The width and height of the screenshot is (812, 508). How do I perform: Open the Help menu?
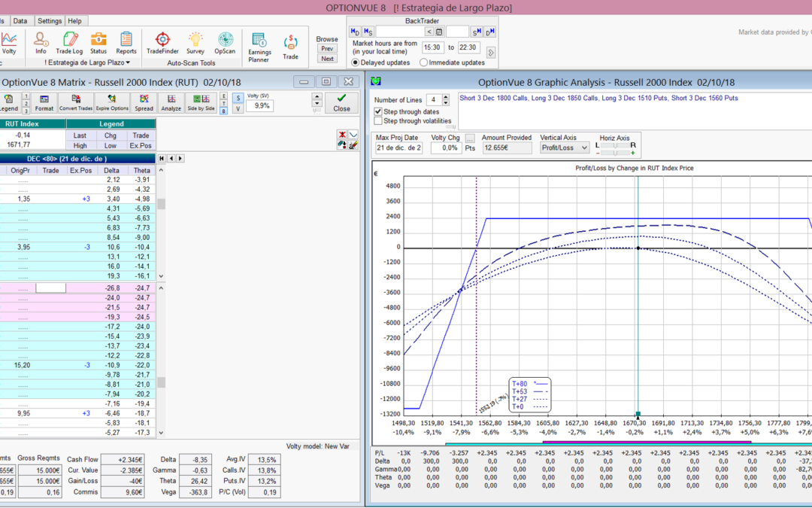pyautogui.click(x=74, y=21)
